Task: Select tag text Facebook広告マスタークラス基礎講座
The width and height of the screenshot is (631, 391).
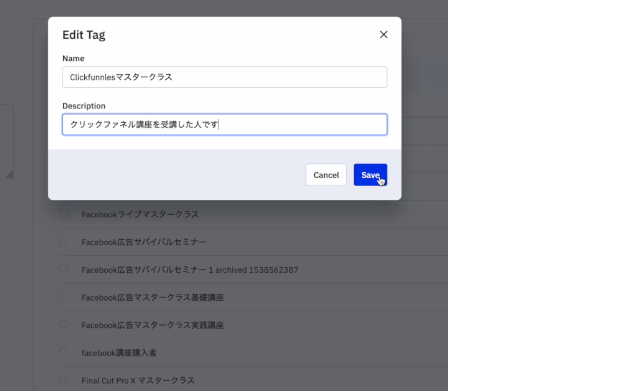Action: [x=153, y=298]
